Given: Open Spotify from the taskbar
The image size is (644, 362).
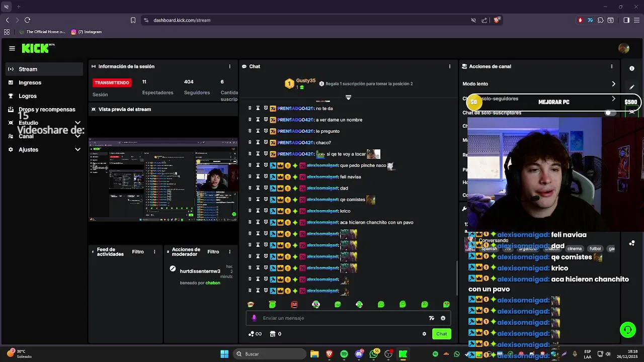Looking at the screenshot, I should (x=344, y=354).
